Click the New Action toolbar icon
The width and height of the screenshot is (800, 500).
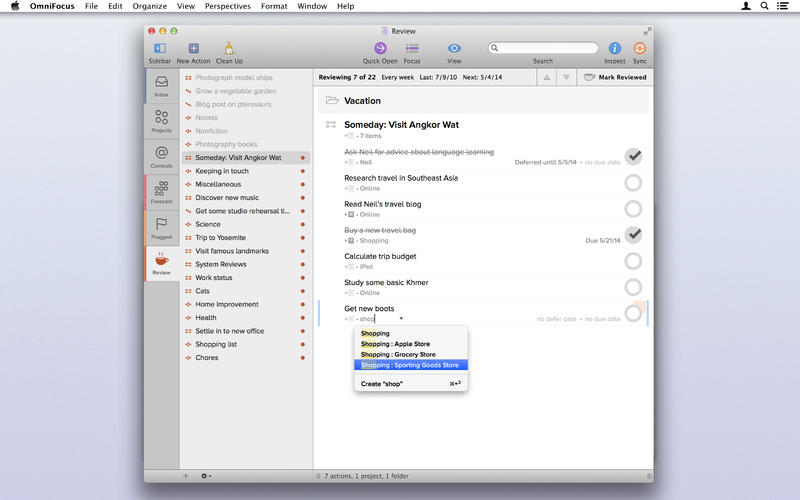pos(193,48)
